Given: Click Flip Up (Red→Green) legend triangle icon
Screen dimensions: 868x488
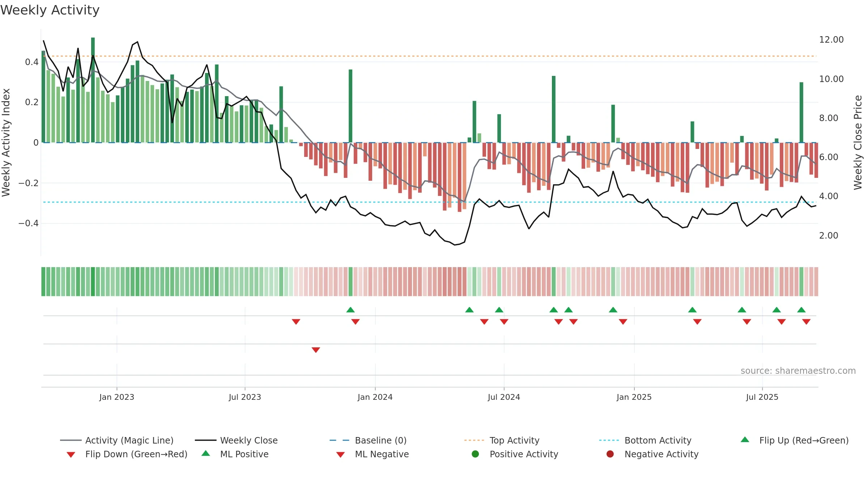Looking at the screenshot, I should point(745,440).
